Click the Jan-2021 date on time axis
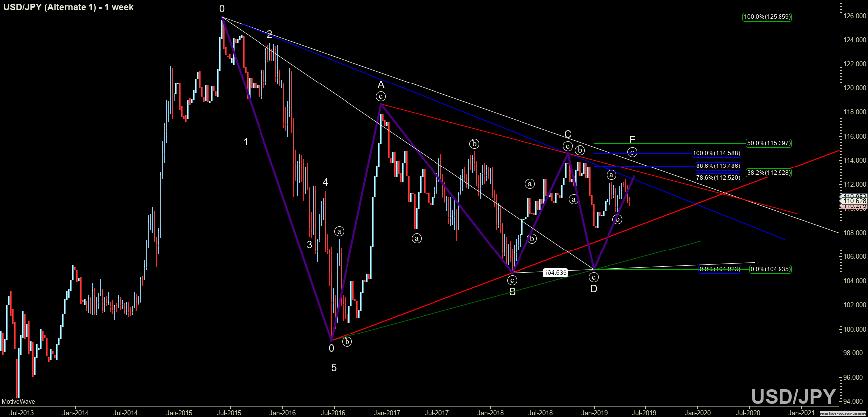 [801, 413]
